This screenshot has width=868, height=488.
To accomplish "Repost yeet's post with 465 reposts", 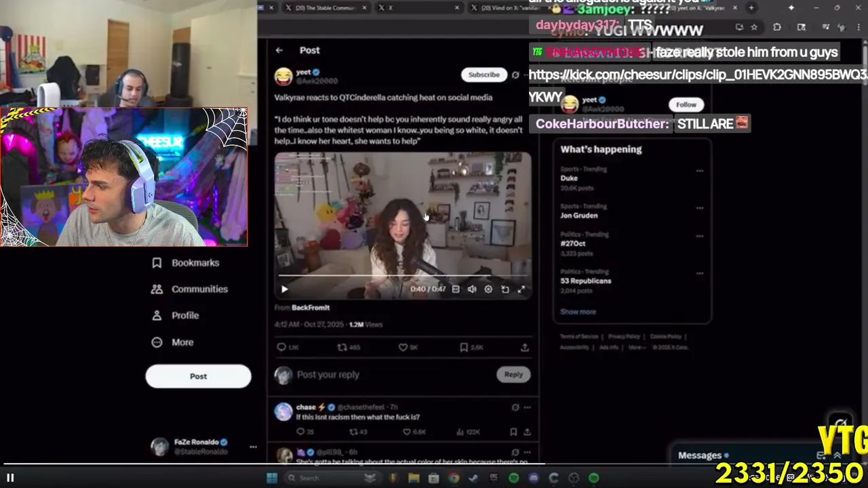I will 349,347.
